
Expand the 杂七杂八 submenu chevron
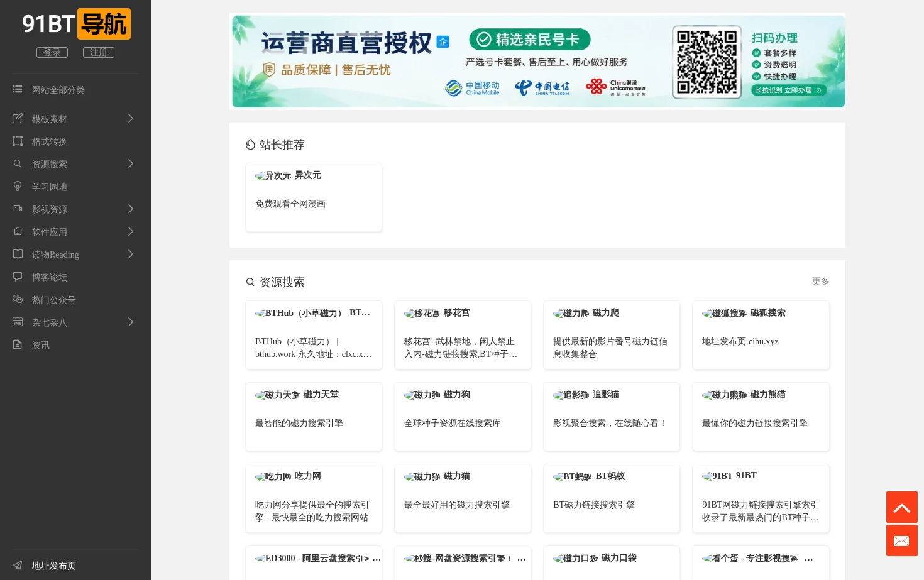131,322
